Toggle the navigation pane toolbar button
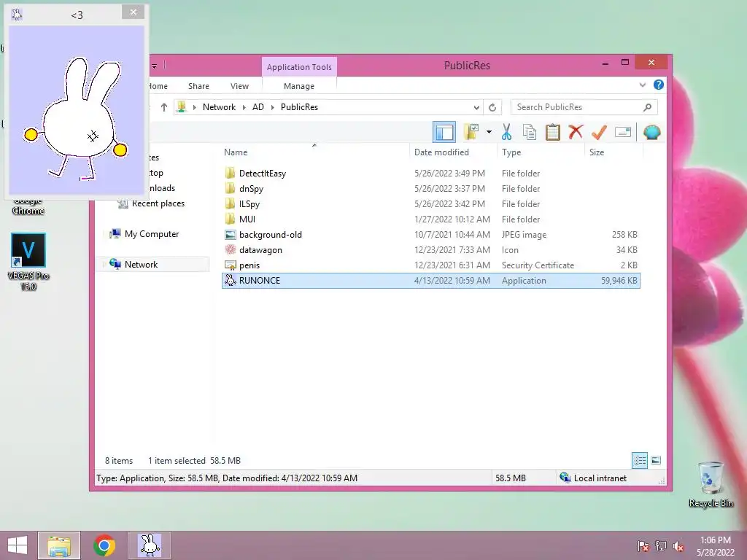 444,133
